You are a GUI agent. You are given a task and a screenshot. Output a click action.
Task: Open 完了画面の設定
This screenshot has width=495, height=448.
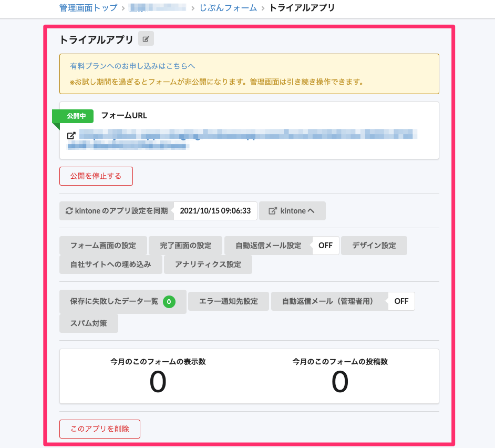click(185, 246)
